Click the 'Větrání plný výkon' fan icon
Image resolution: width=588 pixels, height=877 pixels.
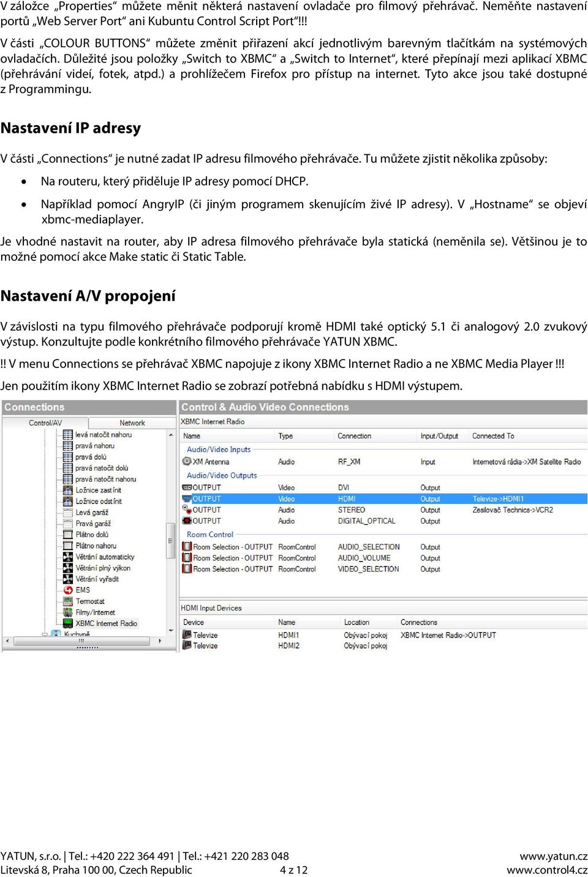(x=68, y=568)
